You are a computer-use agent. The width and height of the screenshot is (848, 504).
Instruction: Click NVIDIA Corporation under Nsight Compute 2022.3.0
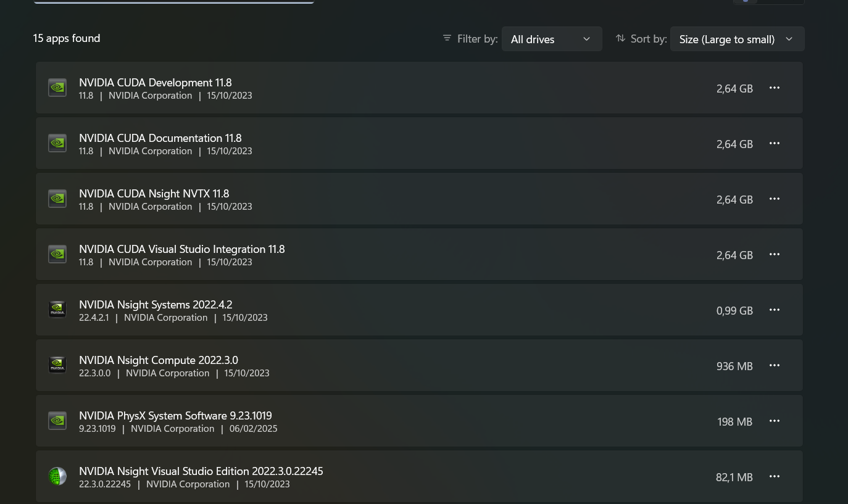click(168, 373)
